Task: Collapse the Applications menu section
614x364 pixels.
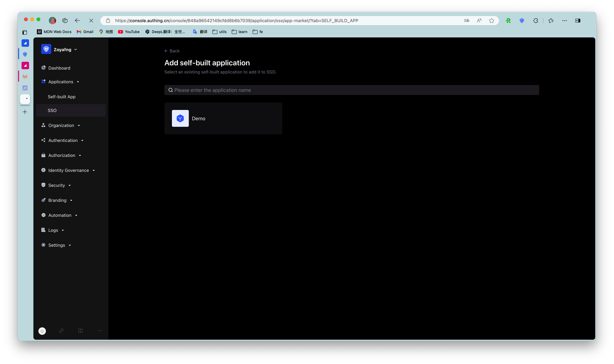Action: pyautogui.click(x=61, y=82)
